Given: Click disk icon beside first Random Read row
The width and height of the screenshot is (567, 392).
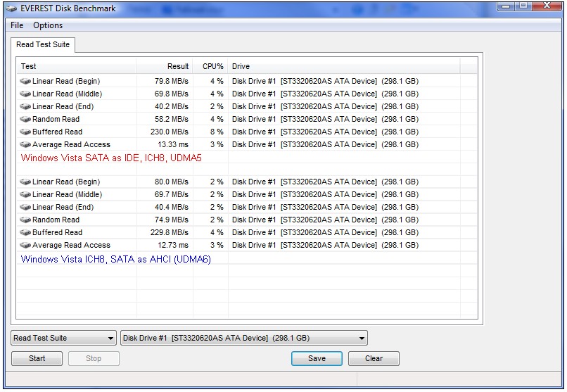Looking at the screenshot, I should [x=26, y=120].
